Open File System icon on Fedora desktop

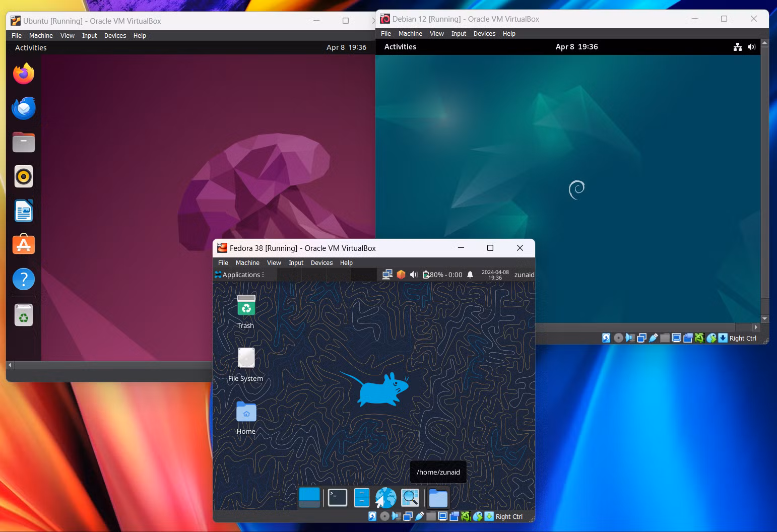246,358
